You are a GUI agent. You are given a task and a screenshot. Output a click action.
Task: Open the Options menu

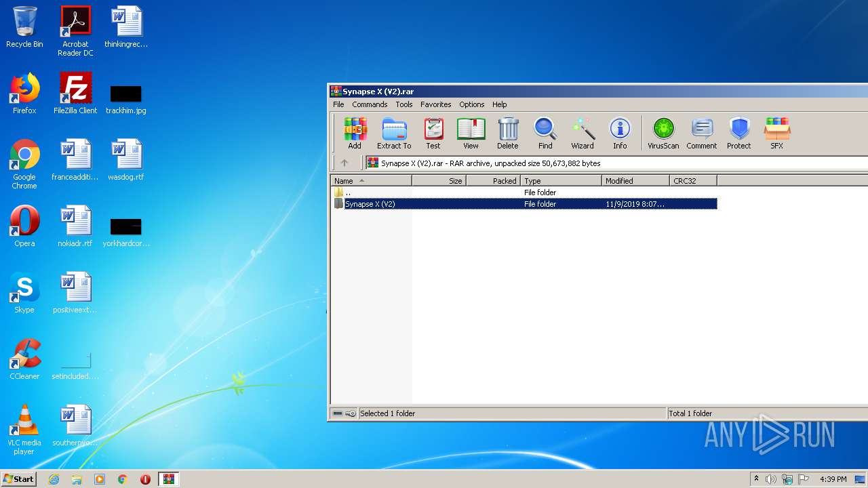pos(471,104)
